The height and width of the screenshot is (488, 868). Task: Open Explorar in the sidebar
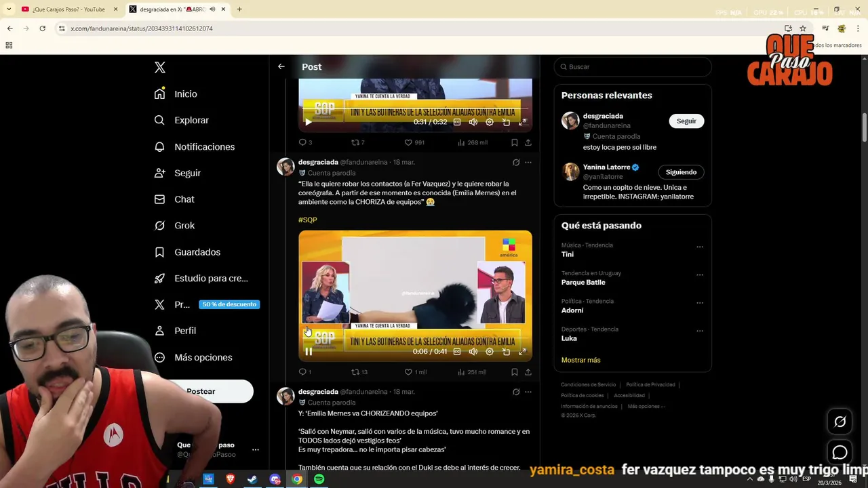[x=181, y=120]
